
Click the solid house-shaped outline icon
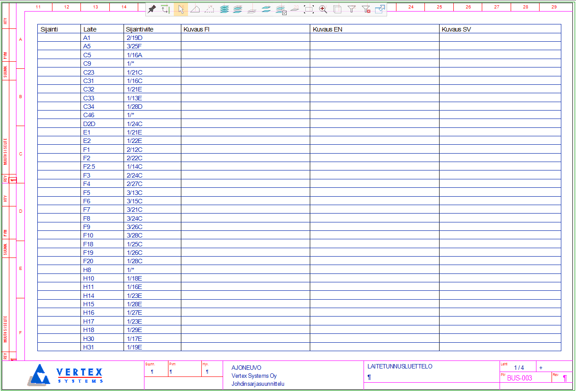click(x=195, y=9)
